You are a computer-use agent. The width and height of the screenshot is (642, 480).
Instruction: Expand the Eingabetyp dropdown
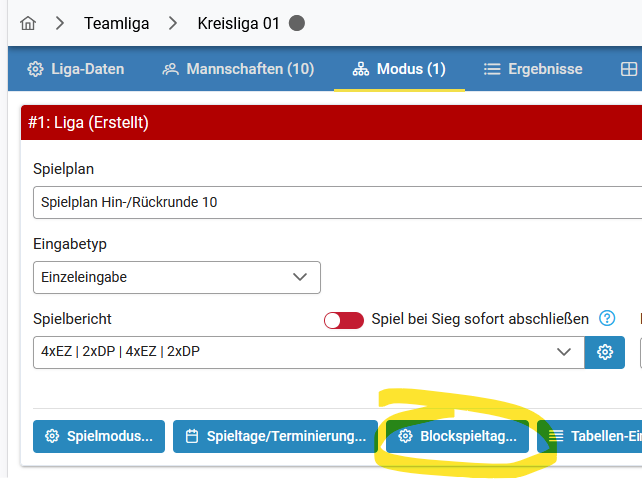[177, 277]
